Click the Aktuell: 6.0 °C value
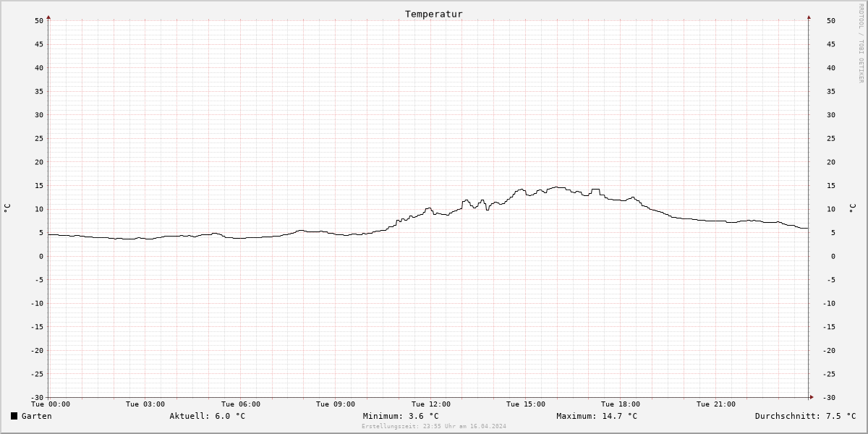 [208, 416]
